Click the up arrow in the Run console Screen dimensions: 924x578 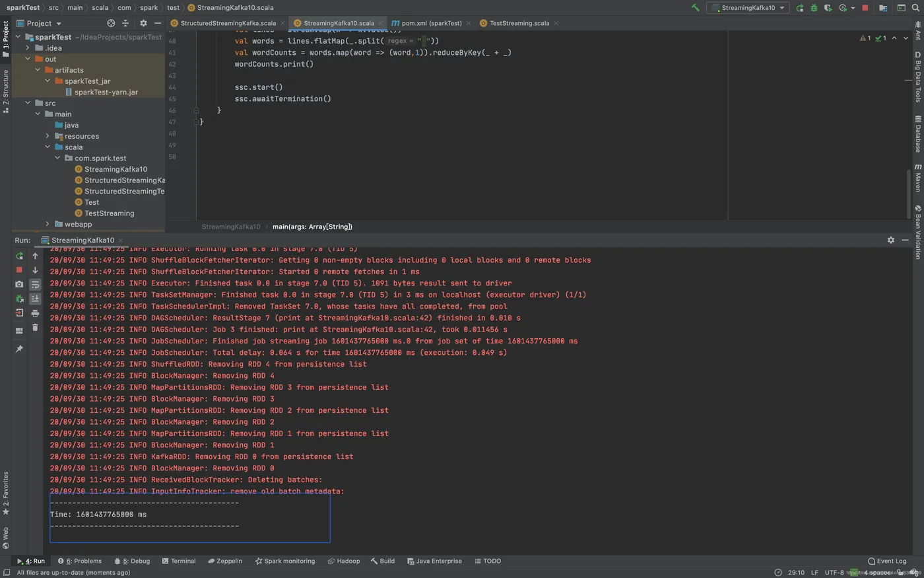35,256
